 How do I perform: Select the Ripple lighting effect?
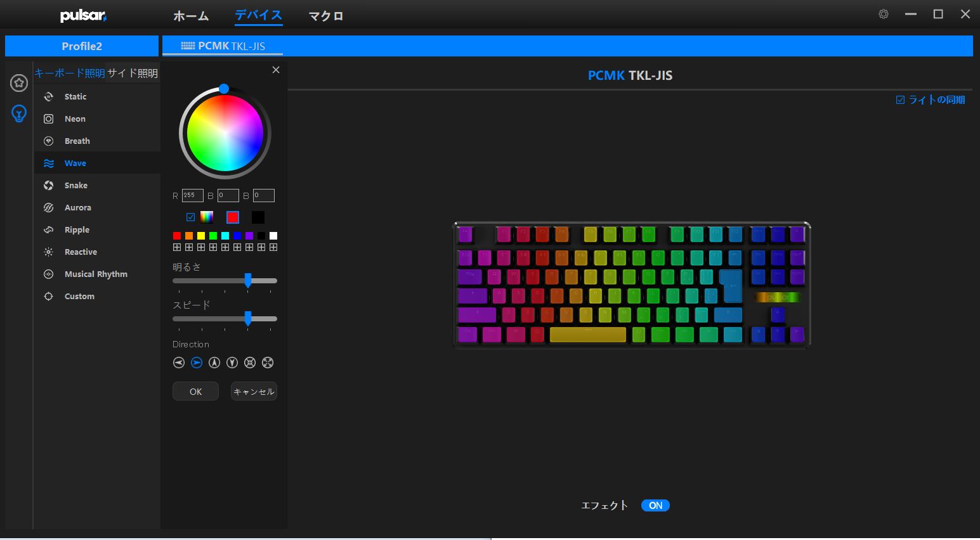pos(97,229)
